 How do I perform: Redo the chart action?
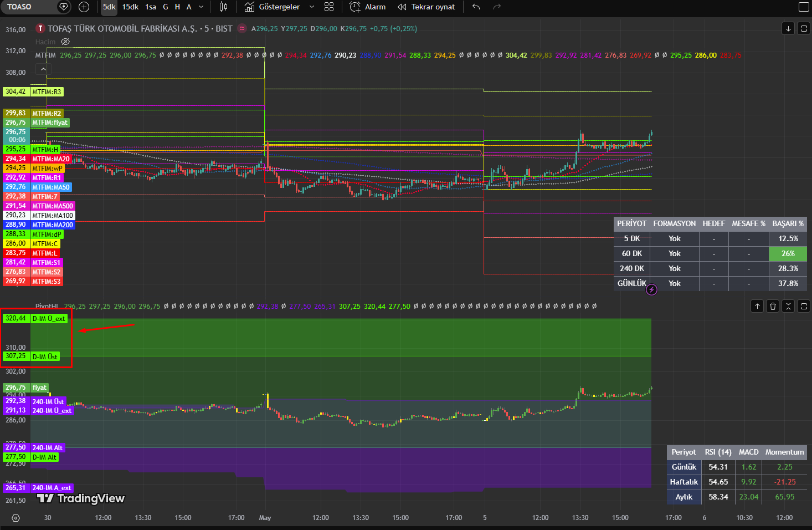[x=497, y=7]
